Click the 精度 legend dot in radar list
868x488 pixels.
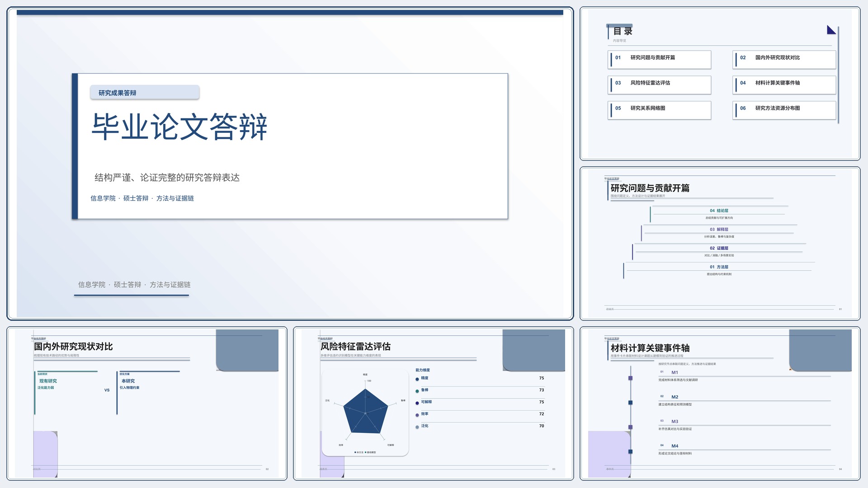tap(417, 379)
